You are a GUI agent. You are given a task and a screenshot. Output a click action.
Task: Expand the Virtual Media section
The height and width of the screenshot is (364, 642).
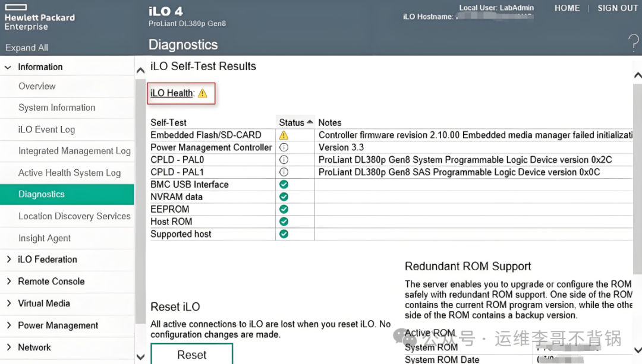click(8, 303)
